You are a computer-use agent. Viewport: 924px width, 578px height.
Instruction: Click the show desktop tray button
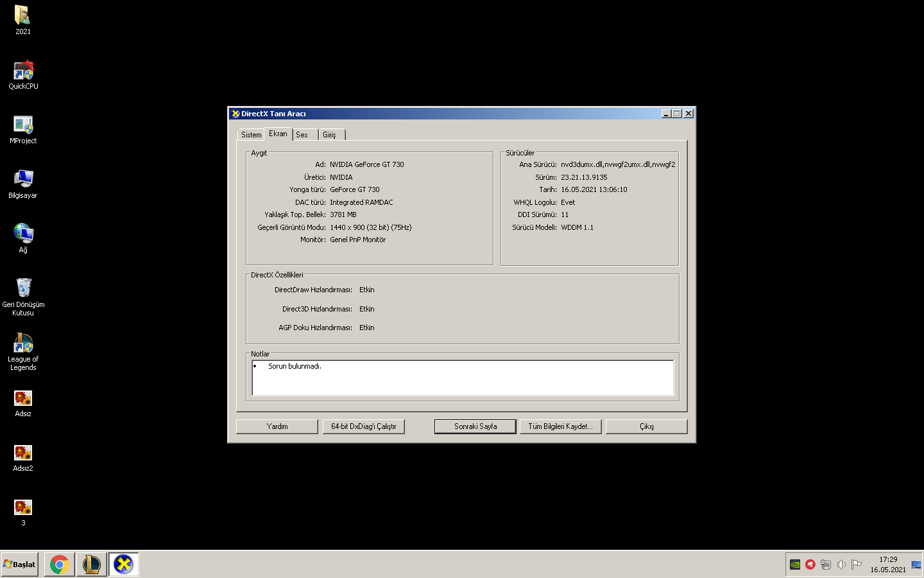[x=916, y=565]
